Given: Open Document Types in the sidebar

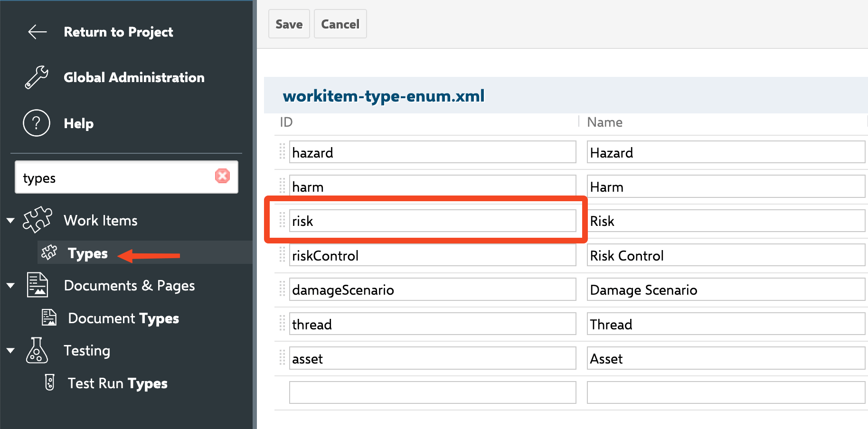Looking at the screenshot, I should (123, 318).
